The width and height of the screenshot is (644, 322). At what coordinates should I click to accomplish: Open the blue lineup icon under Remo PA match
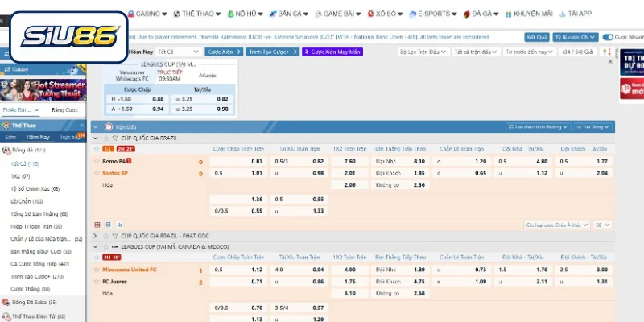pos(109,225)
